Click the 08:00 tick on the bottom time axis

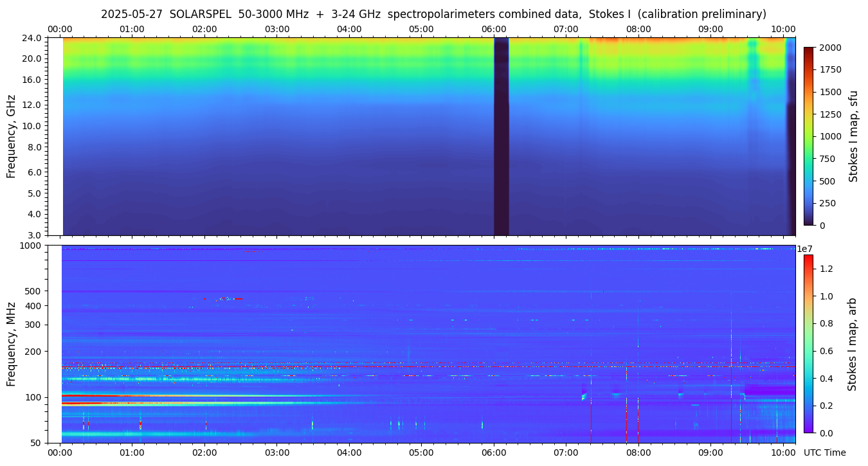pos(638,453)
